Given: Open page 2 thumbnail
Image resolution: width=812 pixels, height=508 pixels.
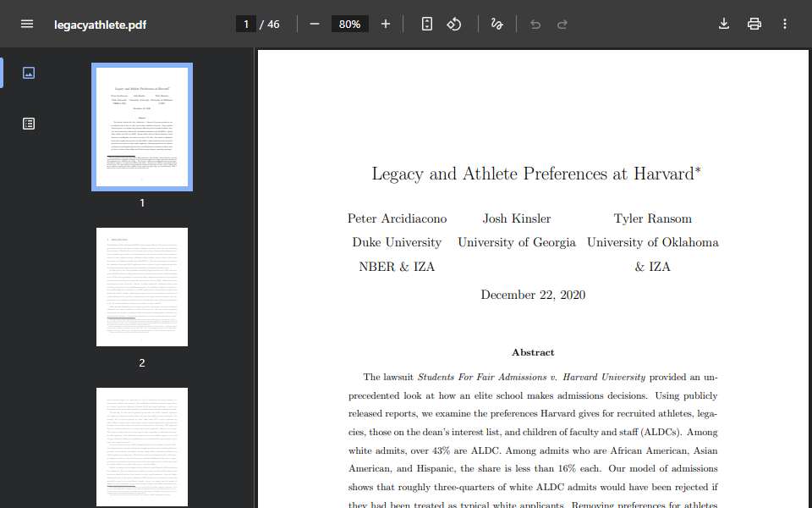Looking at the screenshot, I should pos(142,287).
